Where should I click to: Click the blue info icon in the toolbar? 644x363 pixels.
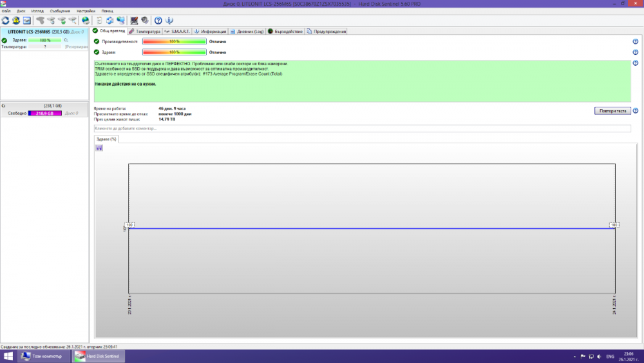[169, 21]
